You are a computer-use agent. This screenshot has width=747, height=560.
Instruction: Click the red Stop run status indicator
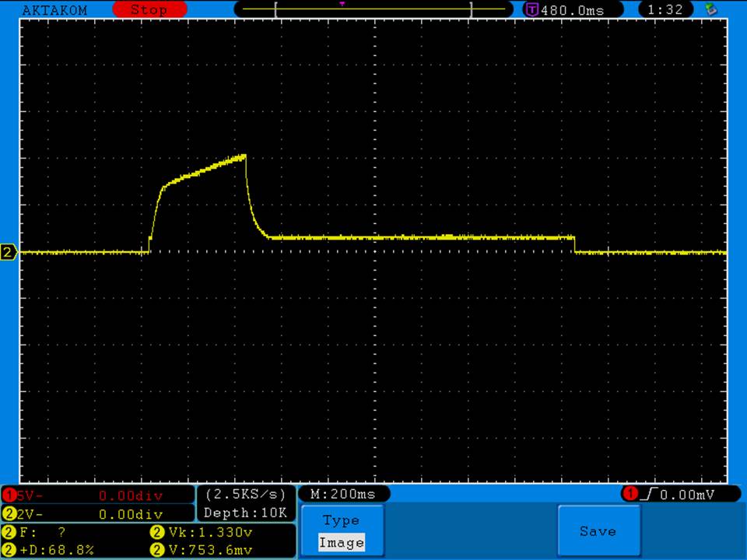(149, 9)
